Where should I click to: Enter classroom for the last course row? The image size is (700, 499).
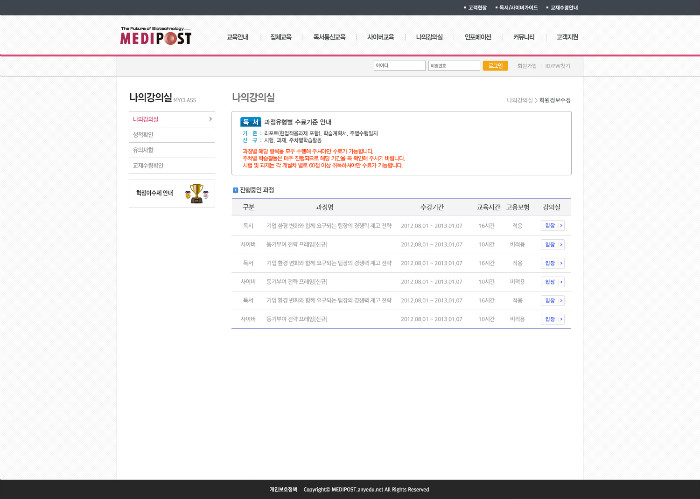(553, 319)
